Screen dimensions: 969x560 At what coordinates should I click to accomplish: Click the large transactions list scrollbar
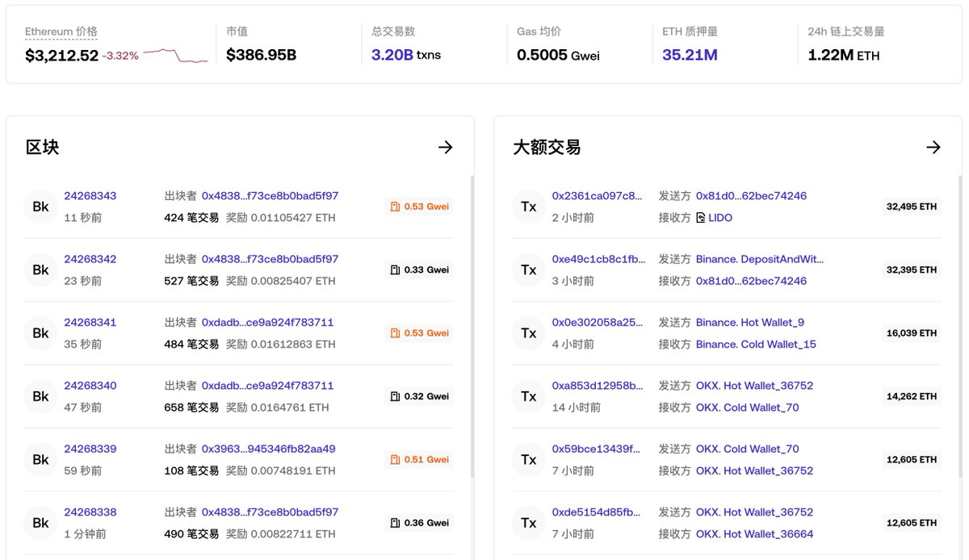[x=960, y=324]
